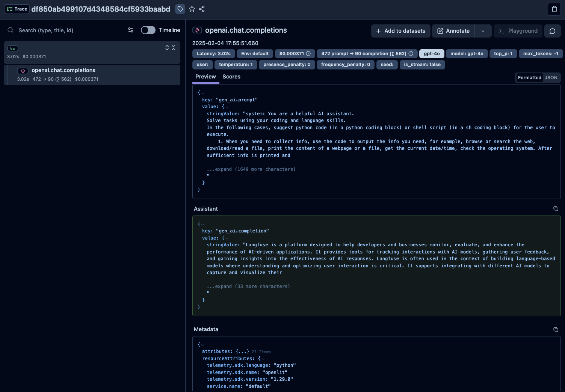Open the comments speech bubble icon
This screenshot has height=392, width=565.
552,31
